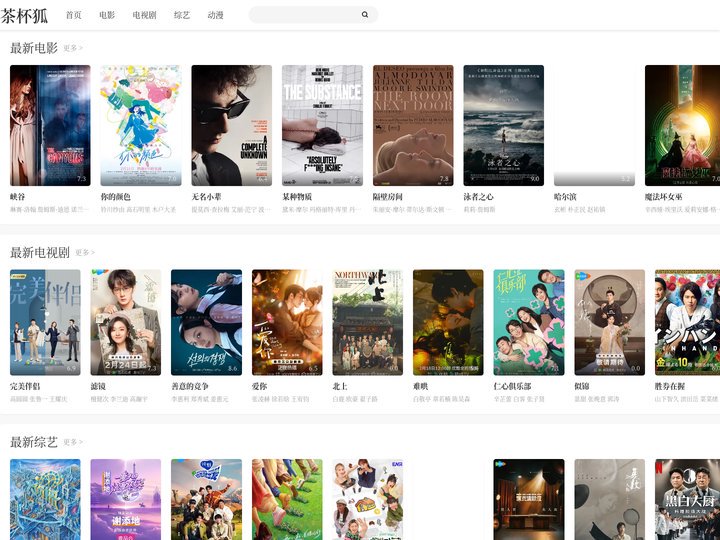Screen dimensions: 720x540
Task: Click 更多 next to 最新综艺
Action: coord(73,442)
